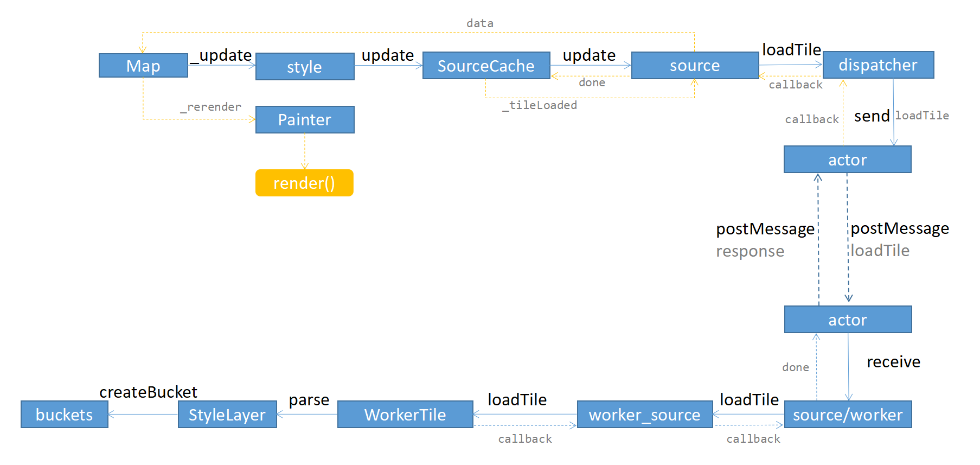Image resolution: width=980 pixels, height=465 pixels.
Task: Click the source/worker box
Action: coord(848,415)
